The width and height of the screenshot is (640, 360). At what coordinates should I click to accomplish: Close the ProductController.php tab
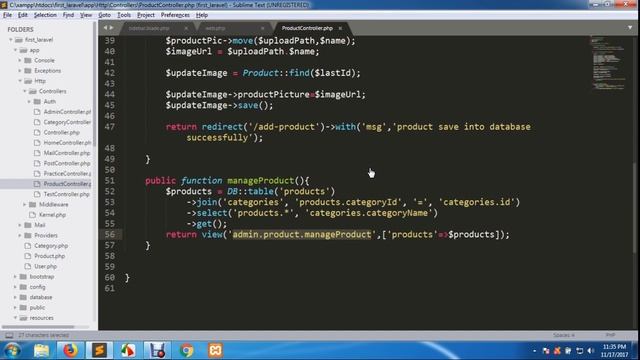[x=340, y=28]
